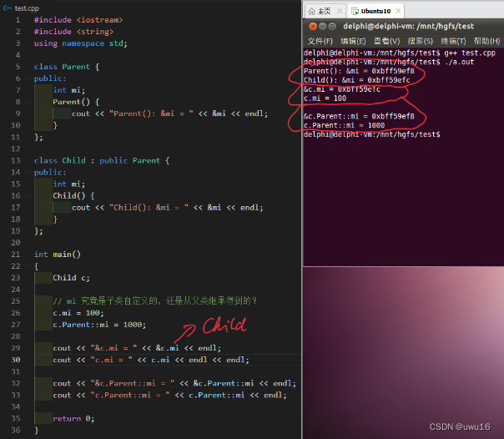
Task: Click the 'g++ test.cpp' command in terminal
Action: [x=470, y=53]
